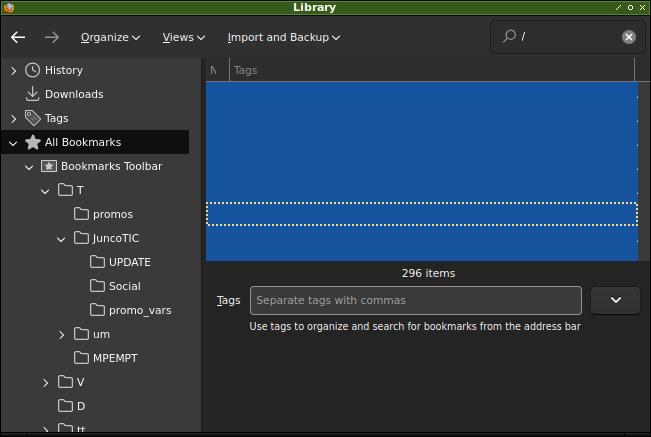Click the History clock icon

32,70
